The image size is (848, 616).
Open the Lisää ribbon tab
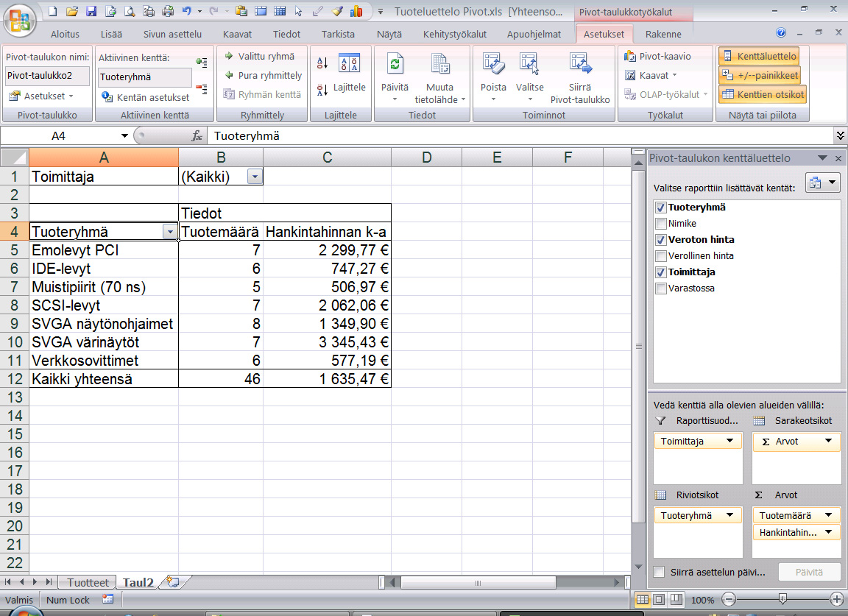point(111,34)
